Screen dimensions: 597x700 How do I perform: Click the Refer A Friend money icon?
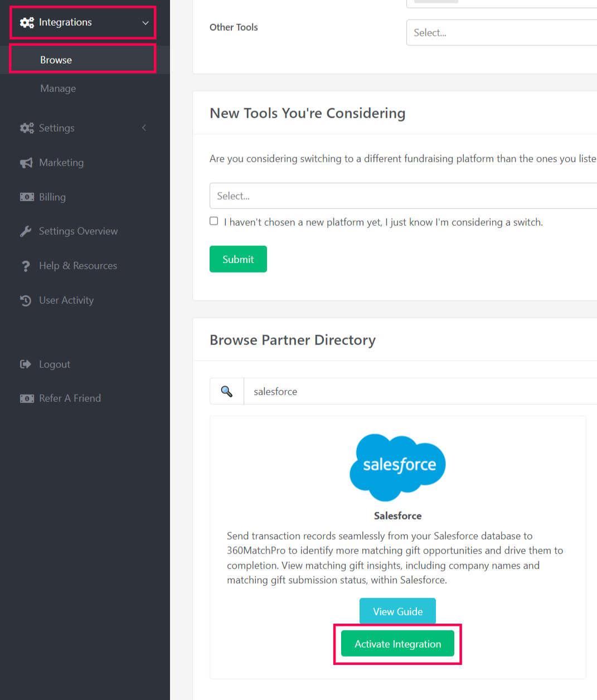click(x=27, y=398)
